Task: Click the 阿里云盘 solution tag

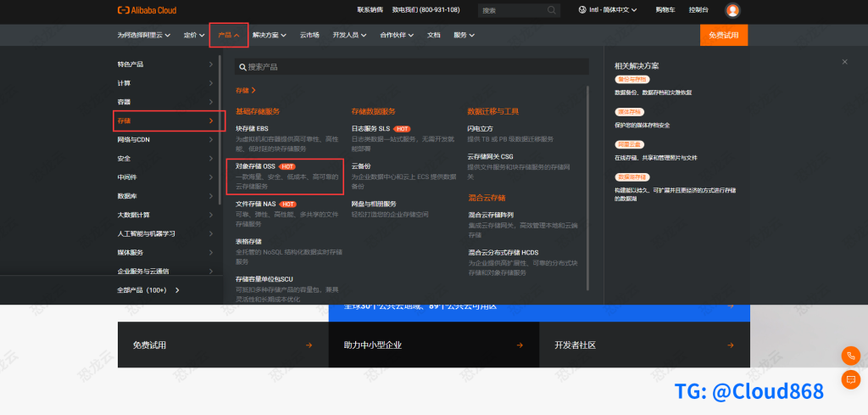Action: (628, 144)
